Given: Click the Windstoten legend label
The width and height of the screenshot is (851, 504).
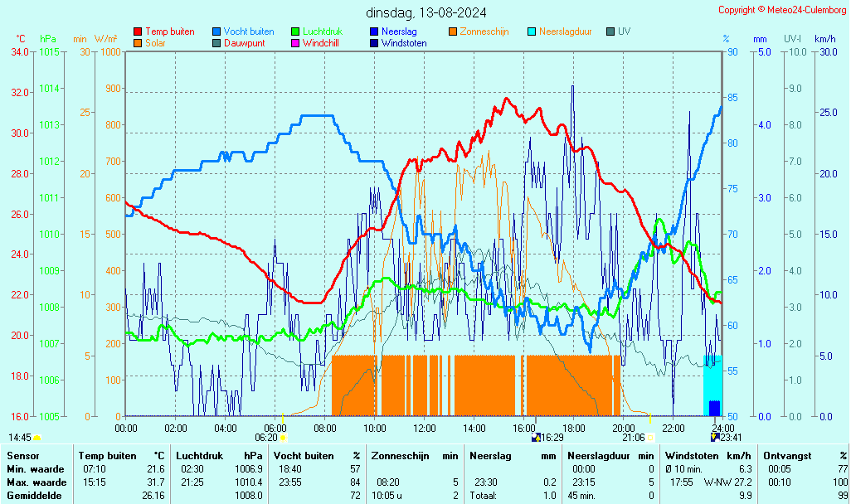Looking at the screenshot, I should click(404, 43).
